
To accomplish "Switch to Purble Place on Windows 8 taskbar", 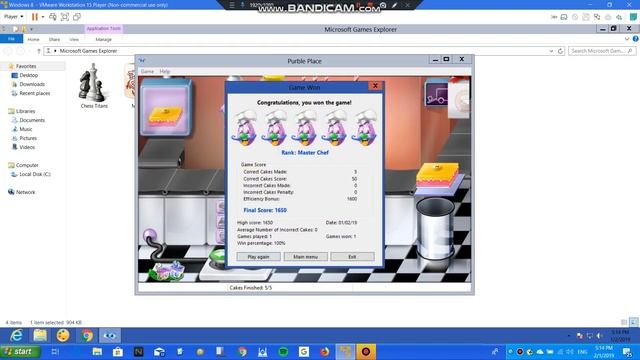I will (110, 336).
